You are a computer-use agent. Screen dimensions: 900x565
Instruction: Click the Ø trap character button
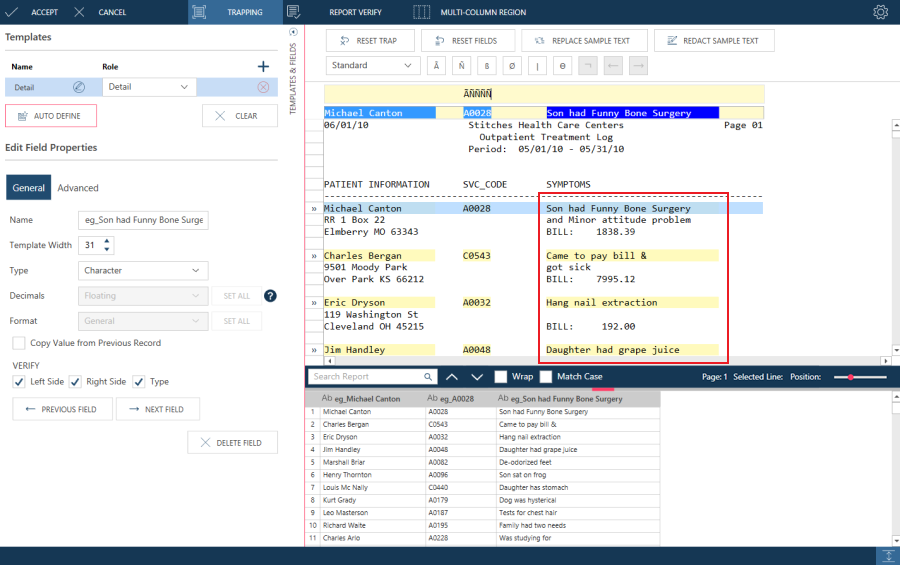(x=513, y=66)
